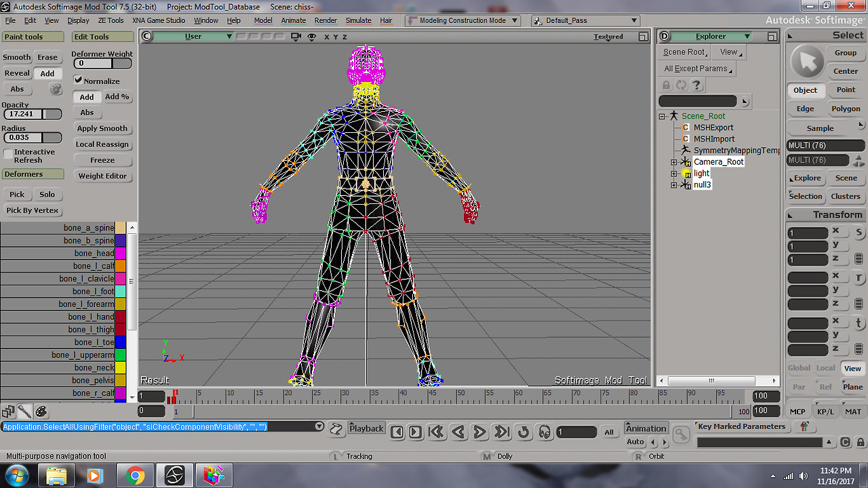Open the ZE Tools menu

(x=111, y=20)
